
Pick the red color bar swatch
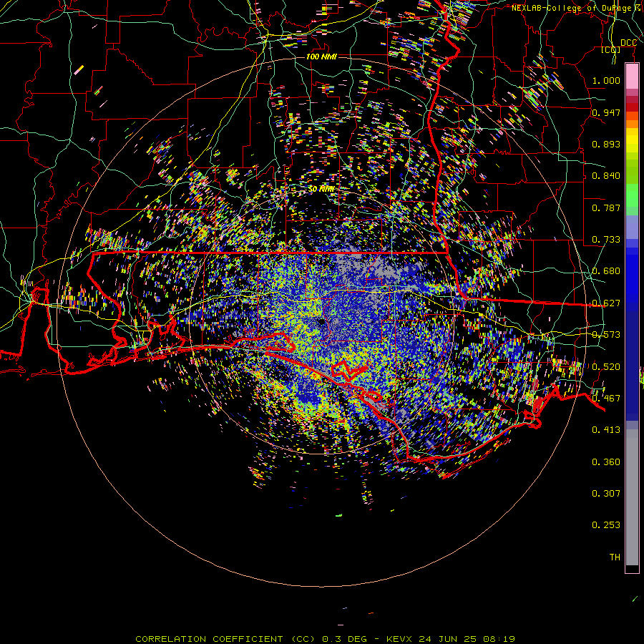pos(632,107)
